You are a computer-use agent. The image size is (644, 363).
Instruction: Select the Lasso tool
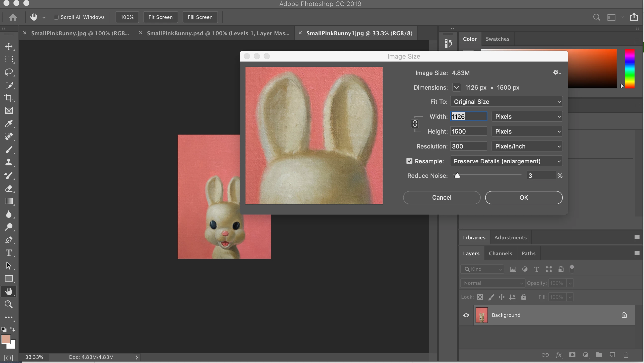coord(9,72)
